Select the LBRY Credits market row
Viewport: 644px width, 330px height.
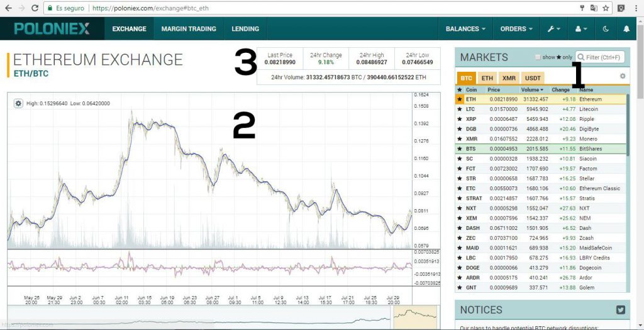541,258
